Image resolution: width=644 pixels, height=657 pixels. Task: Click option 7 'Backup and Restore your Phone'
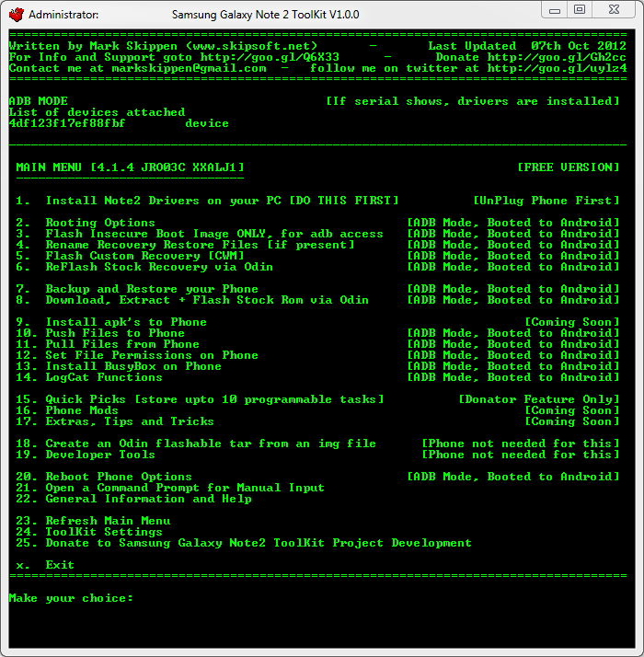coord(137,289)
